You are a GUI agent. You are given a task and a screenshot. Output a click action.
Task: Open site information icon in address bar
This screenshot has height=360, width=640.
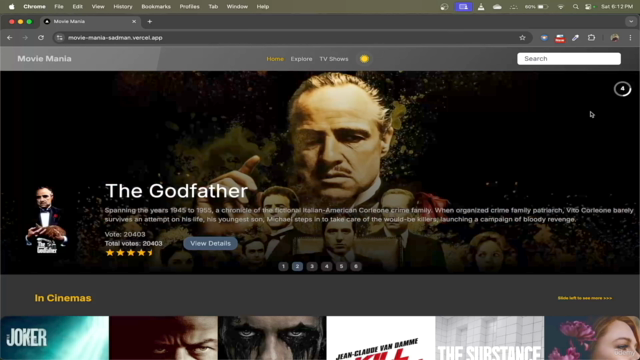pos(60,38)
